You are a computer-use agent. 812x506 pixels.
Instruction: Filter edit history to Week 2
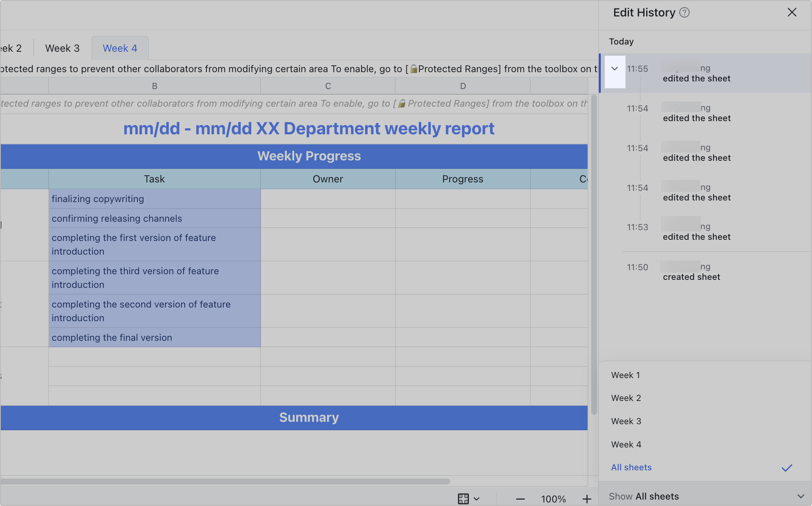626,398
